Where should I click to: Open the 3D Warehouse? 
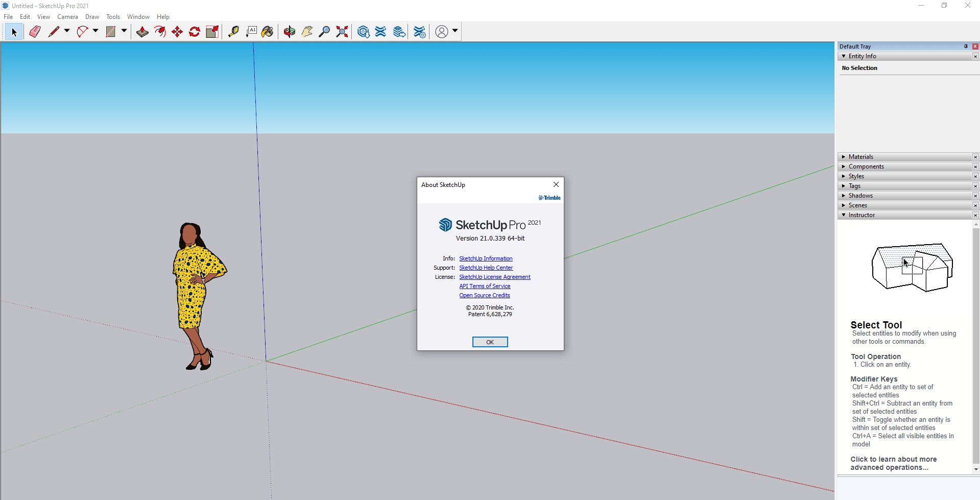click(364, 32)
